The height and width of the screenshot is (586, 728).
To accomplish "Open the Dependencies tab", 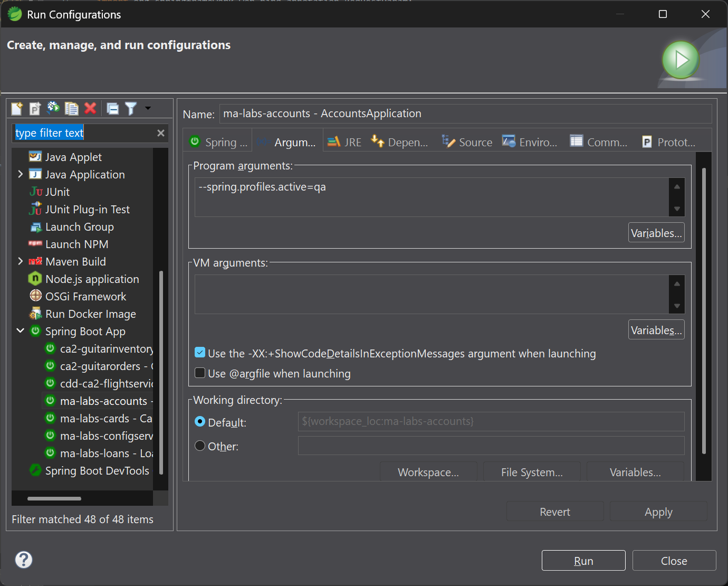I will (399, 142).
